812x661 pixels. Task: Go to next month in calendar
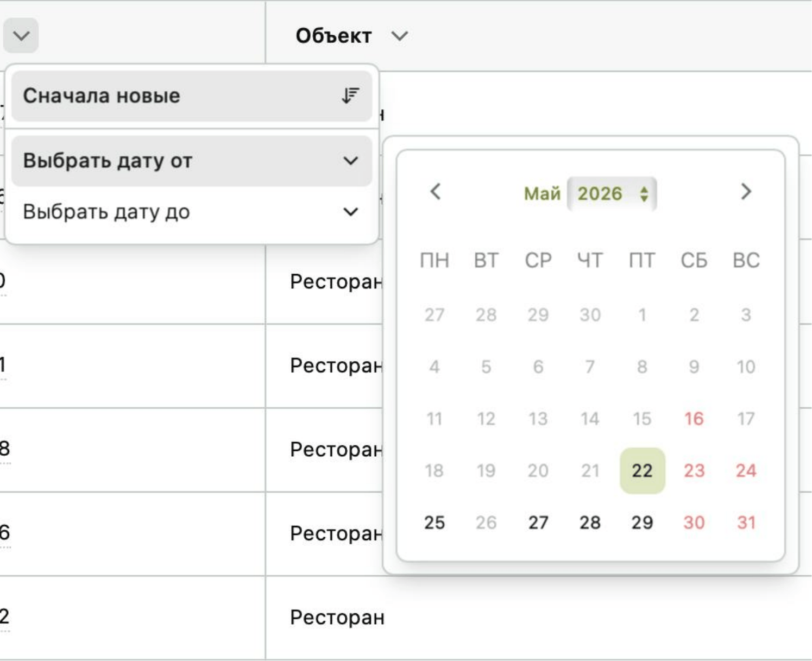point(746,192)
